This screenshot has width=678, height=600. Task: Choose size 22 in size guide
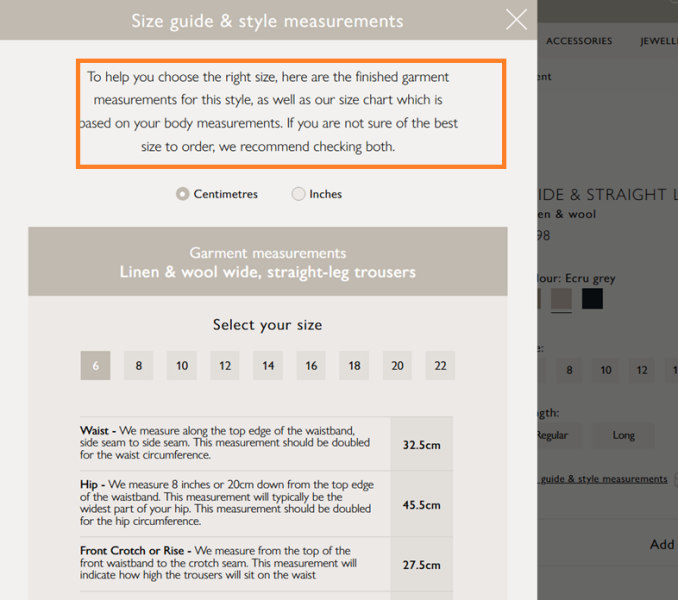440,366
